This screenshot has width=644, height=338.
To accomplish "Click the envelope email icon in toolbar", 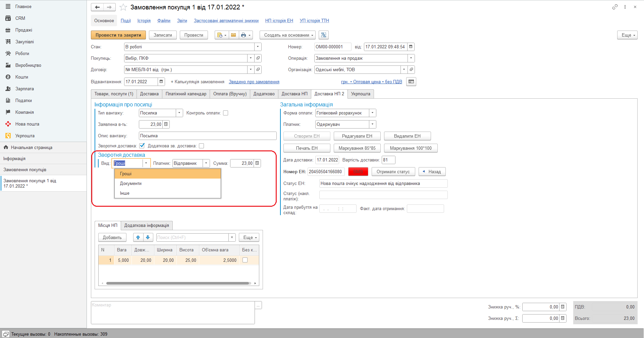I will pyautogui.click(x=233, y=35).
